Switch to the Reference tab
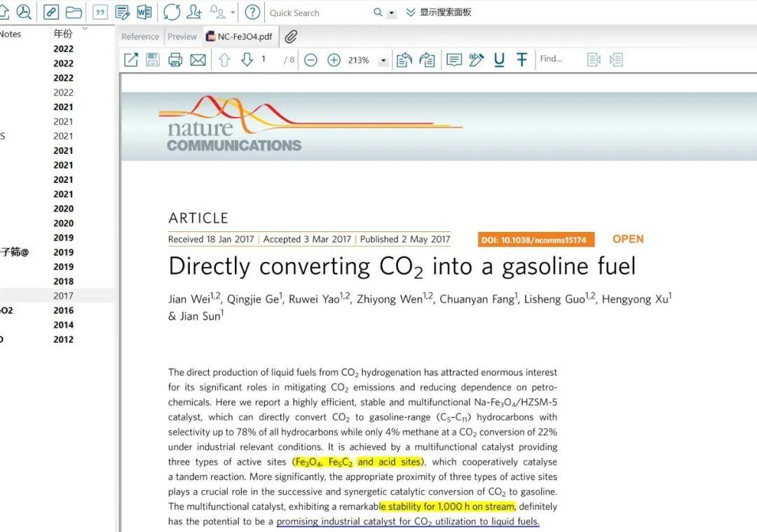The width and height of the screenshot is (757, 532). pos(140,36)
